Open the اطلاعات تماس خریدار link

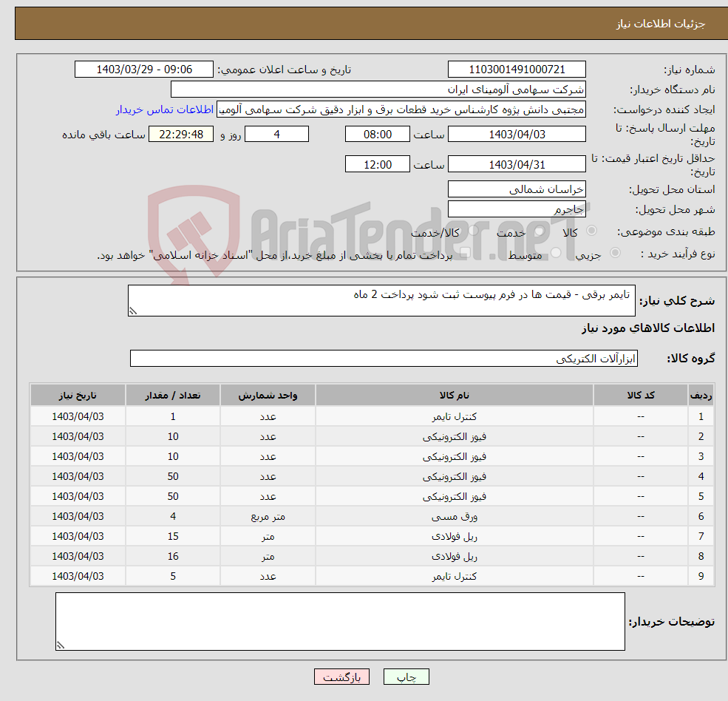[x=165, y=109]
